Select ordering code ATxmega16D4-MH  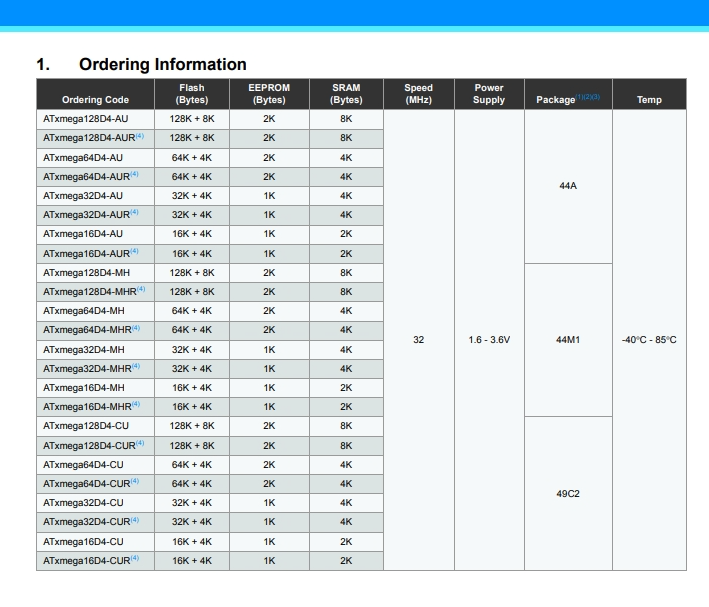[x=84, y=388]
